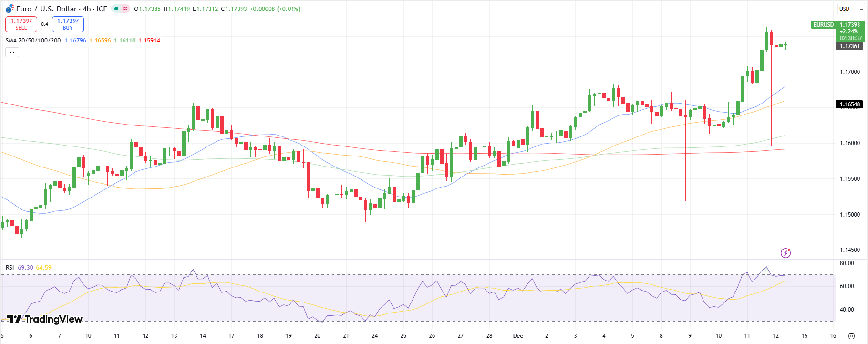Click the 1.17000 price scale label

849,72
